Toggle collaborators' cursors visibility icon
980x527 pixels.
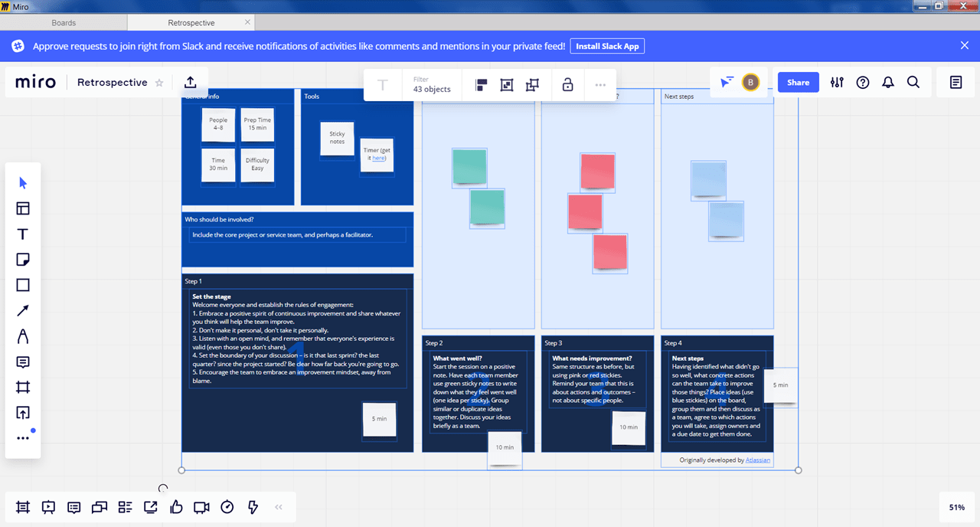[x=727, y=82]
